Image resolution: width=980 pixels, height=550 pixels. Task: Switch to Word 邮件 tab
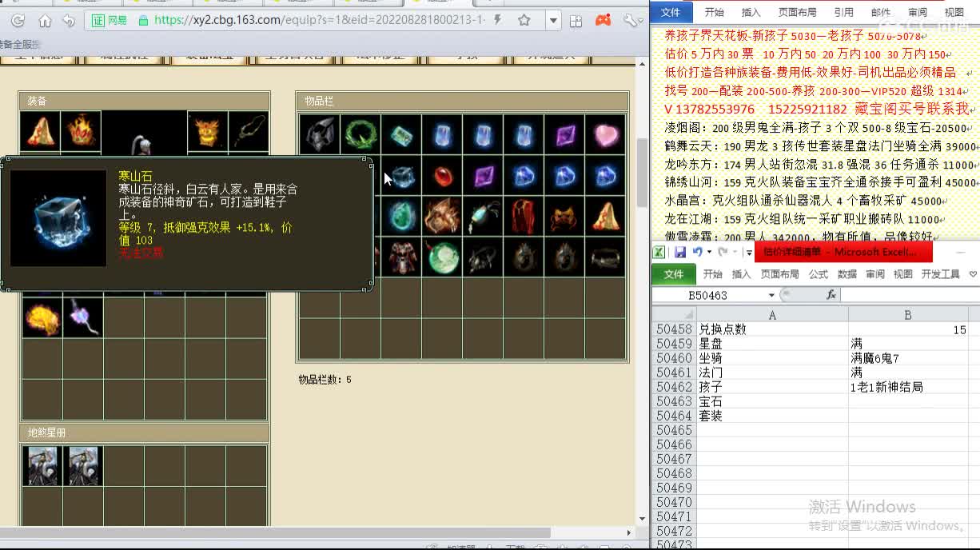point(880,12)
